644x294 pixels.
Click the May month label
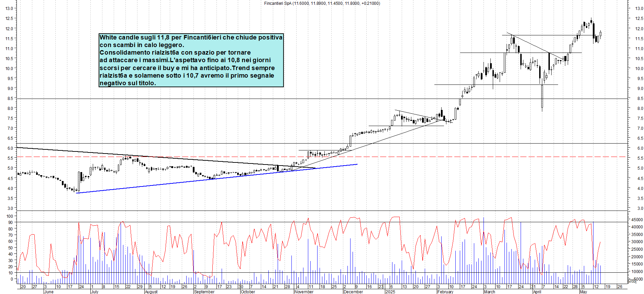pos(584,292)
